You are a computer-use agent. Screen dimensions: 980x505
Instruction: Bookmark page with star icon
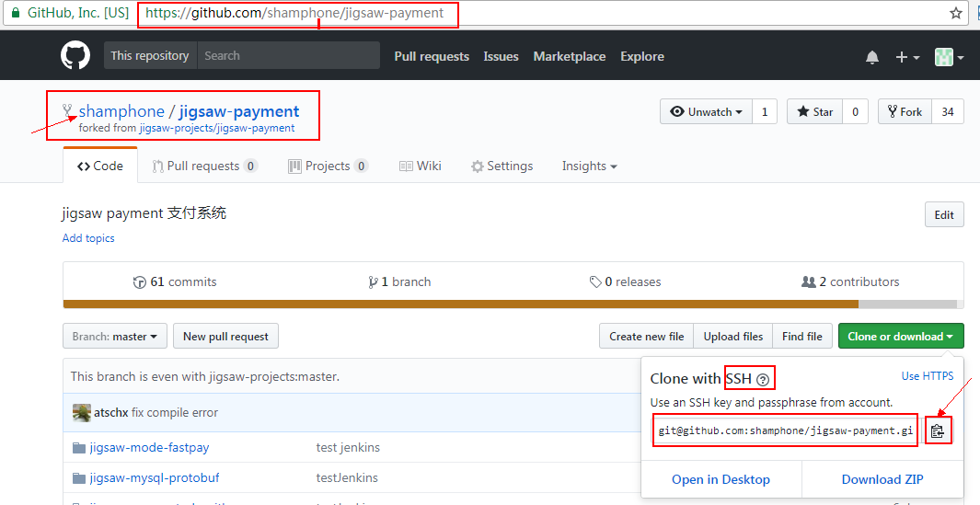coord(956,13)
